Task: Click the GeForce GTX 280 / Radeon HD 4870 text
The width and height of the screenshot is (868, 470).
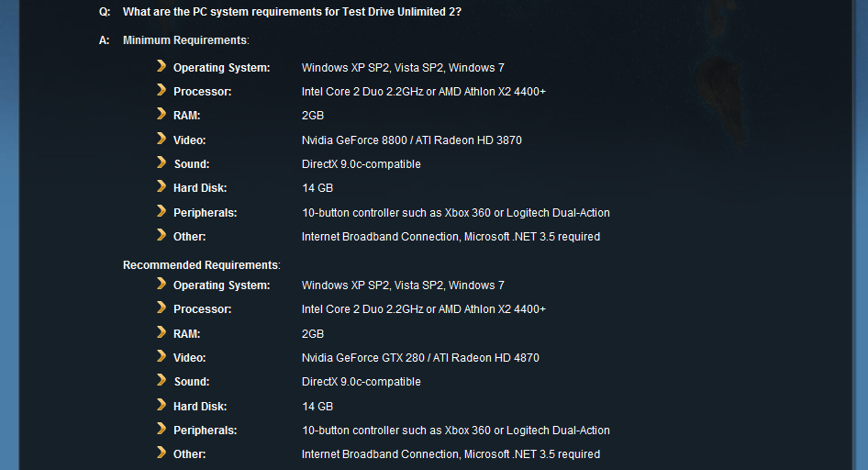Action: pos(420,358)
